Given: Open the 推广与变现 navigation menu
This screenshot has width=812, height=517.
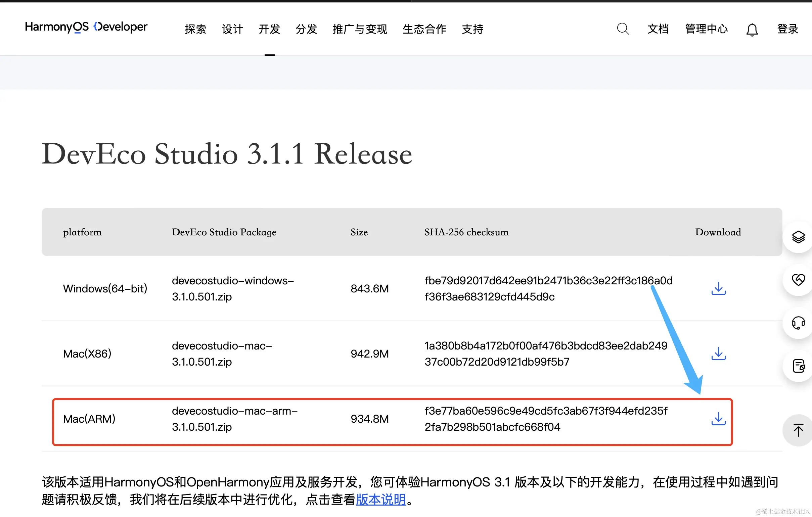Looking at the screenshot, I should [x=360, y=29].
